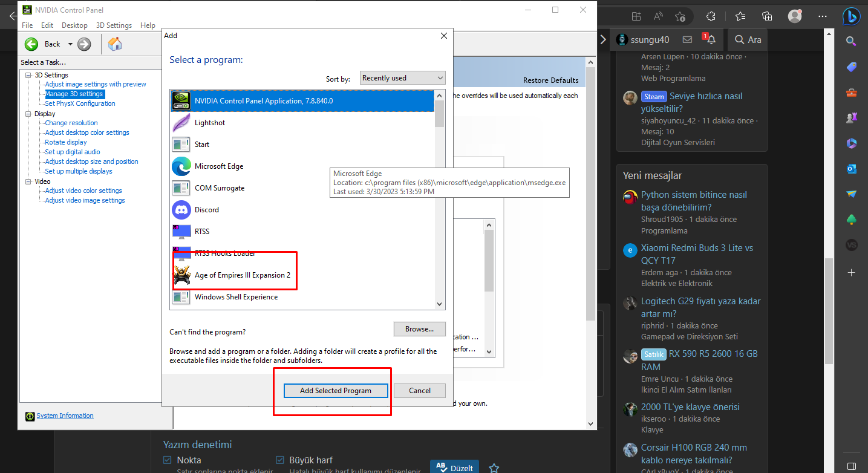Open the Help menu
Screen dimensions: 868x473
click(x=148, y=25)
